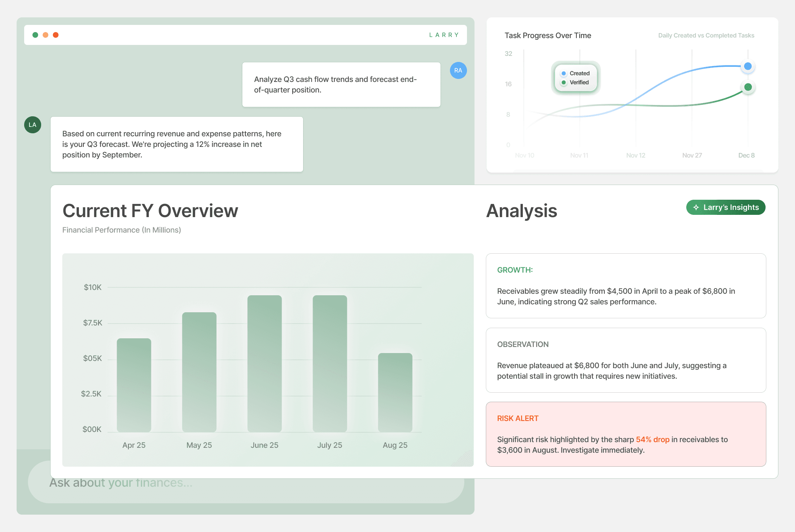795x532 pixels.
Task: Click the user's Q3 cash flow message
Action: pyautogui.click(x=341, y=85)
